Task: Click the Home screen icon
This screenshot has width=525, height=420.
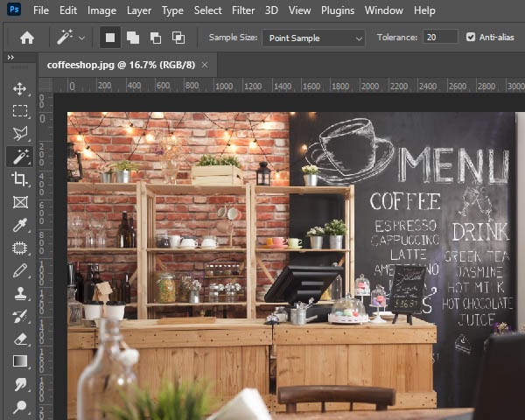Action: click(27, 38)
